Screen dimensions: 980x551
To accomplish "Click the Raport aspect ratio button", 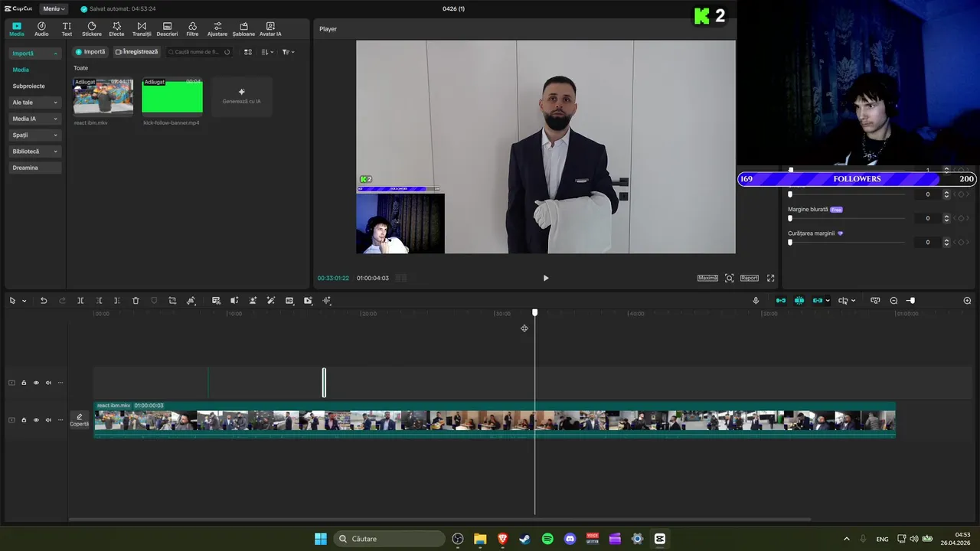I will pos(749,278).
